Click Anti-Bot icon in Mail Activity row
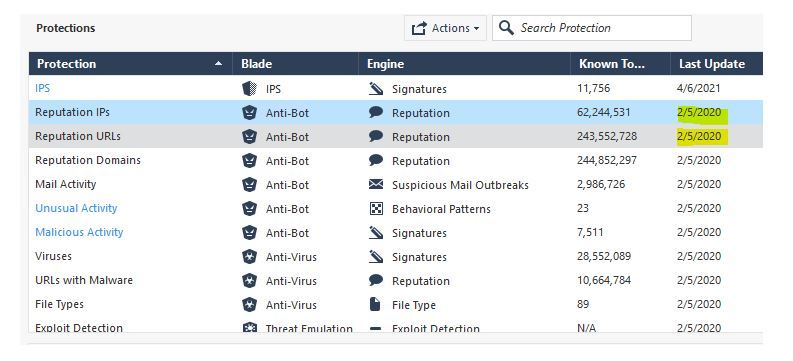793x361 pixels. tap(249, 185)
